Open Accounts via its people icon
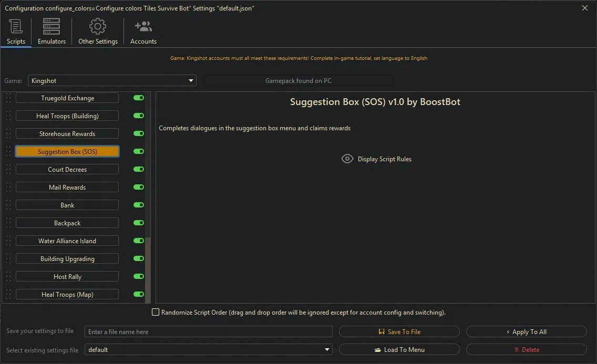This screenshot has height=364, width=597. (143, 26)
